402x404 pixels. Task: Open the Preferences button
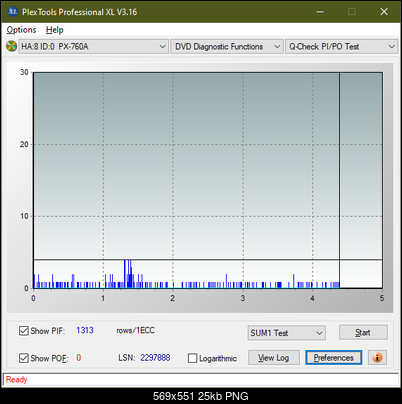pyautogui.click(x=333, y=358)
